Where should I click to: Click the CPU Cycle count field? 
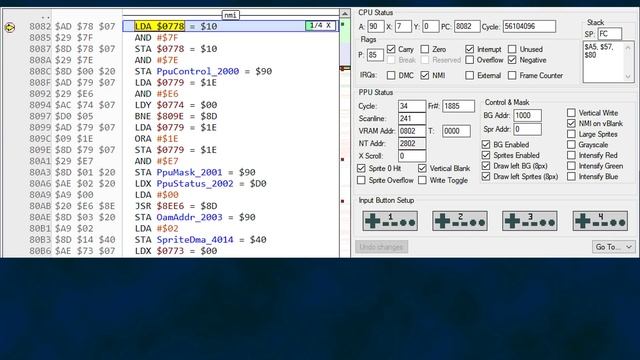point(529,27)
